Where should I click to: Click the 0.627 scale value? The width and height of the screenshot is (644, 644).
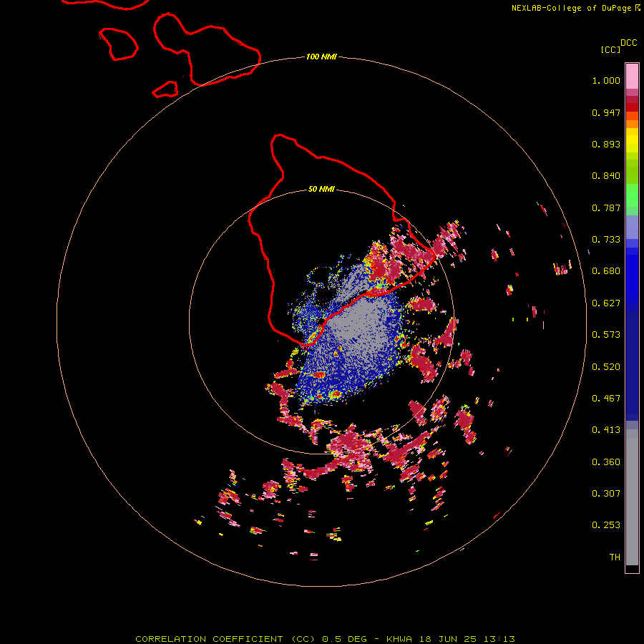(x=606, y=303)
